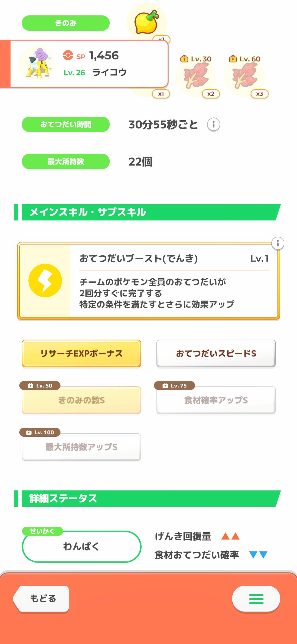Tap the おてつだいブースト(でんき) skill title
The height and width of the screenshot is (644, 297).
point(139,259)
